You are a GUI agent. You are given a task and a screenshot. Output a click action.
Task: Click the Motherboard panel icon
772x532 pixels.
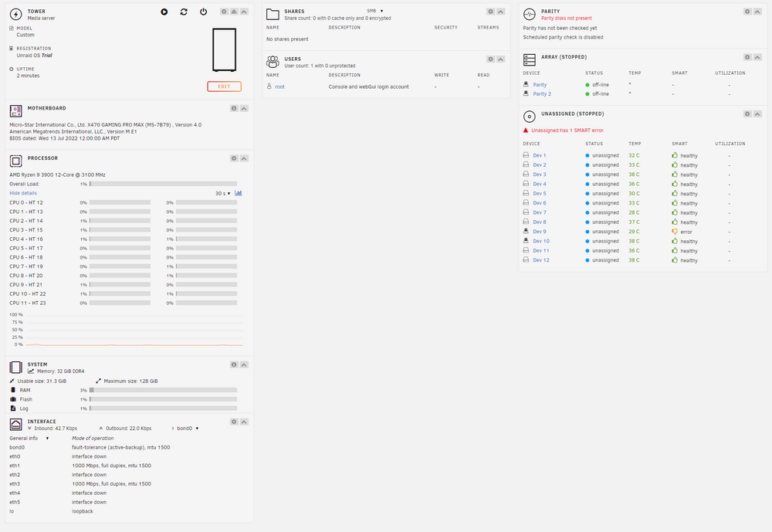pyautogui.click(x=15, y=111)
